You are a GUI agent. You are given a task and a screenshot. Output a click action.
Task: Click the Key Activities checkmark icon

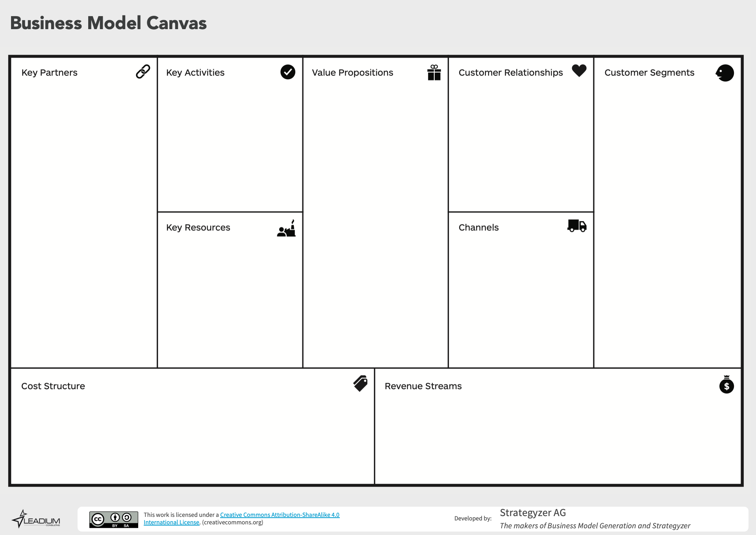tap(289, 72)
